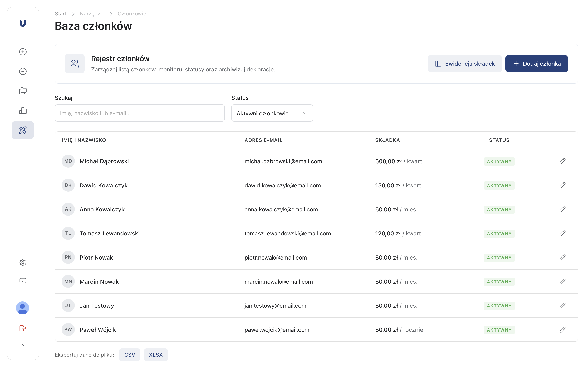Image resolution: width=588 pixels, height=367 pixels.
Task: Select the tools sidebar icon
Action: click(x=23, y=130)
